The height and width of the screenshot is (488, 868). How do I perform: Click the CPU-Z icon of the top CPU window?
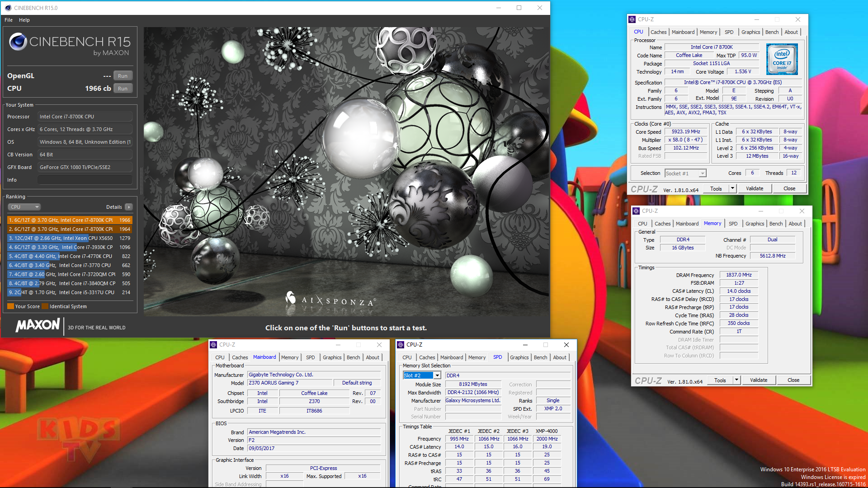point(632,19)
